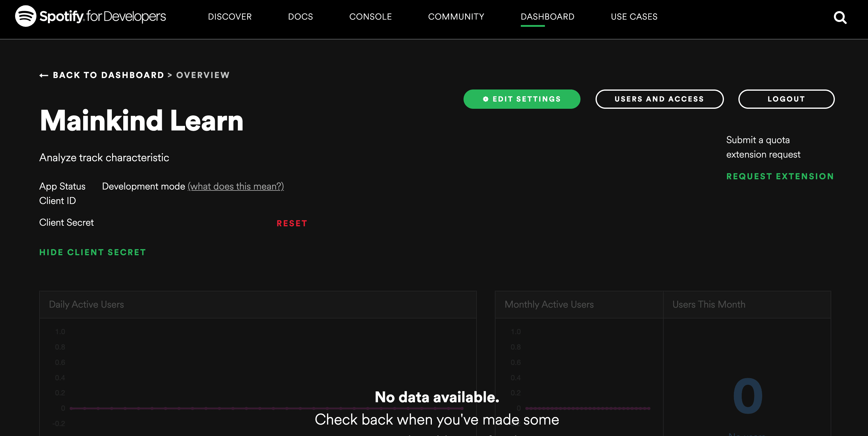The width and height of the screenshot is (868, 436).
Task: Click the Development mode status text
Action: pos(143,186)
